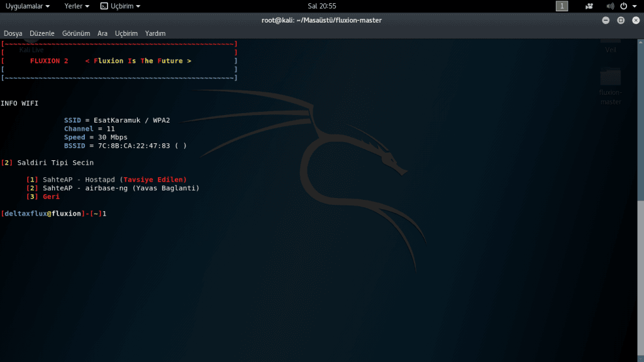The height and width of the screenshot is (362, 644).
Task: Click the terminal icon beside Uçbirim
Action: 104,6
